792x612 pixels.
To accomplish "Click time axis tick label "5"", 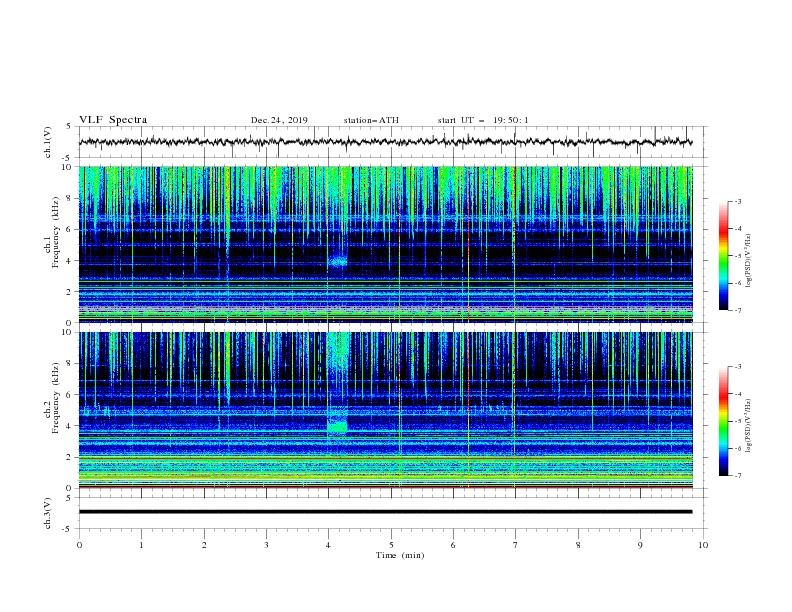I will click(391, 545).
